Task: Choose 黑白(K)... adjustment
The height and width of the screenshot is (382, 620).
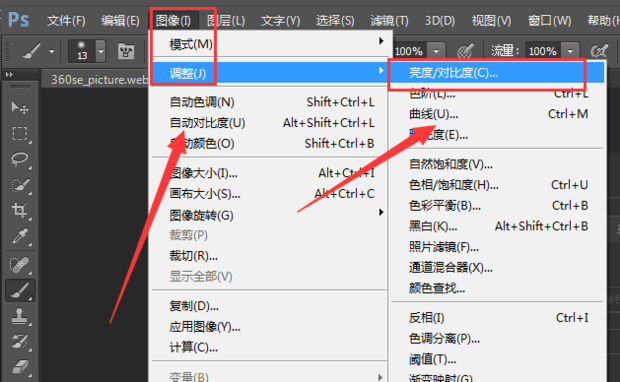Action: [x=497, y=226]
